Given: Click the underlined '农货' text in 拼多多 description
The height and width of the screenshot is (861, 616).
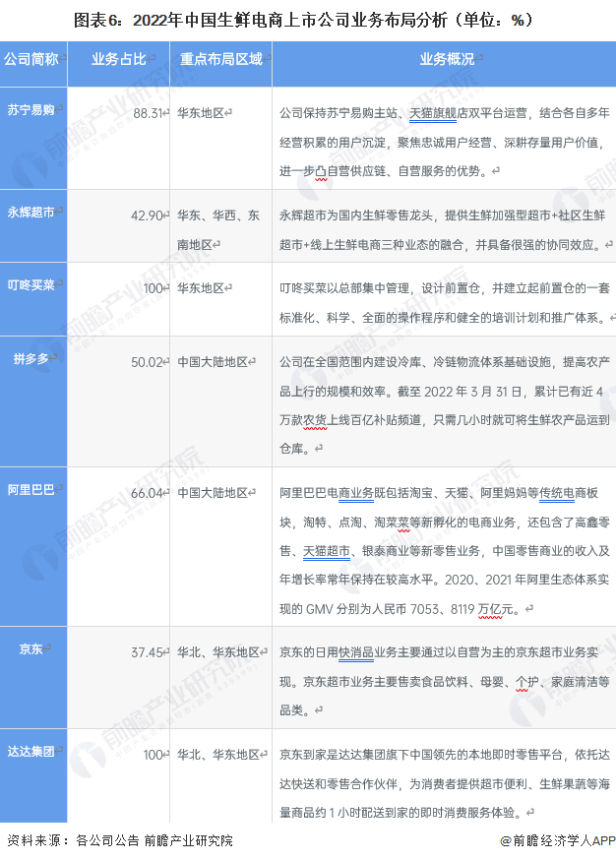Looking at the screenshot, I should click(315, 420).
